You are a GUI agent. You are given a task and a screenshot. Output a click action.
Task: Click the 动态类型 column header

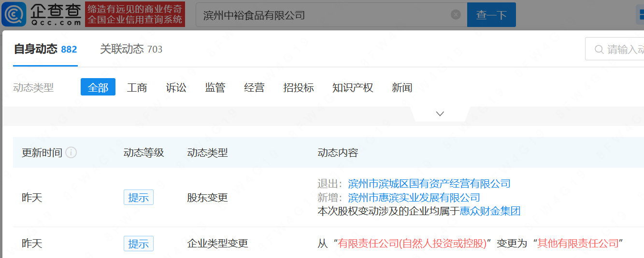tap(207, 153)
